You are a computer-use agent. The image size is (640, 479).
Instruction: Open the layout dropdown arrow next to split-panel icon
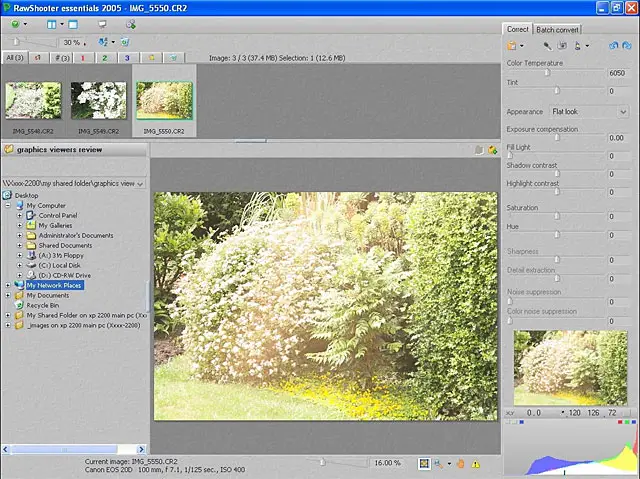tap(62, 24)
